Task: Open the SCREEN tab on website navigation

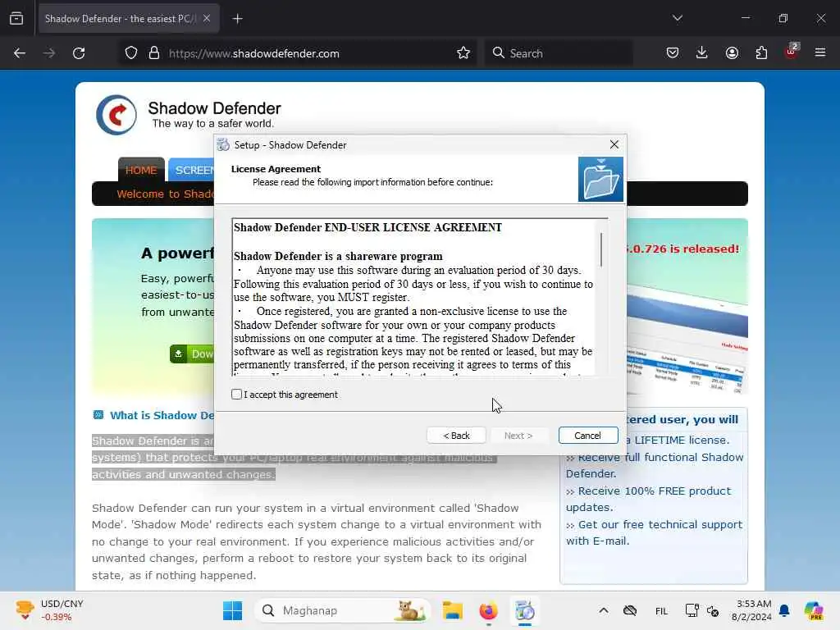Action: point(192,170)
